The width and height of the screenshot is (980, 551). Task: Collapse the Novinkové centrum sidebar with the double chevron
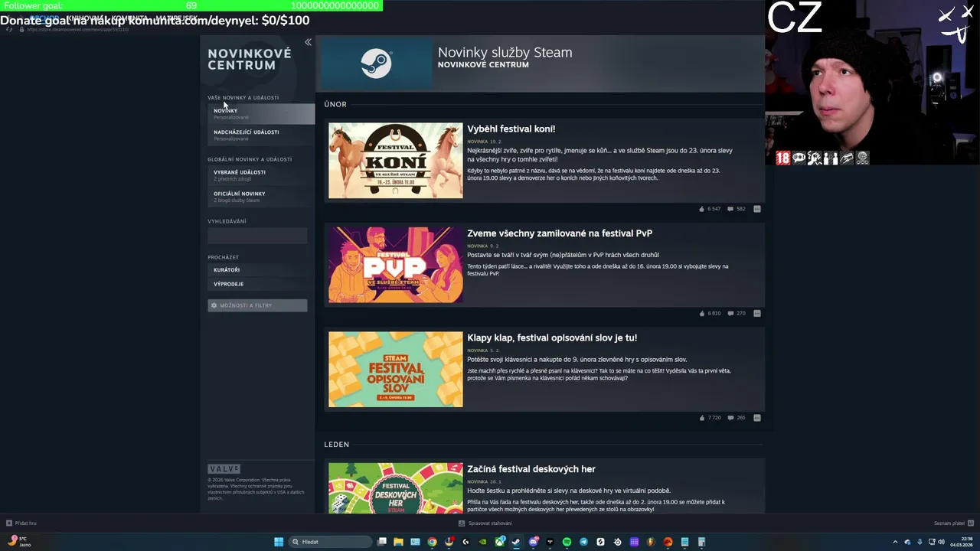[308, 42]
